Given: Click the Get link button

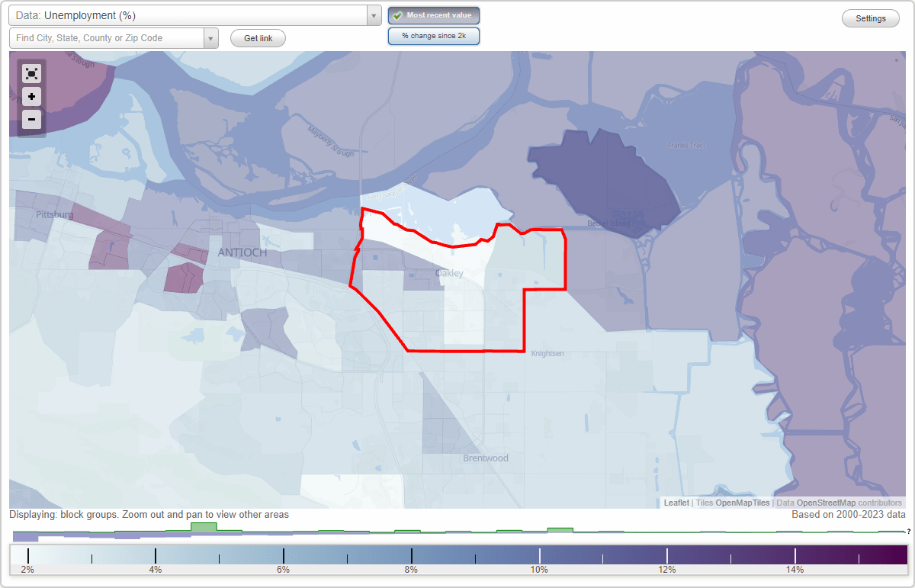Looking at the screenshot, I should click(258, 37).
